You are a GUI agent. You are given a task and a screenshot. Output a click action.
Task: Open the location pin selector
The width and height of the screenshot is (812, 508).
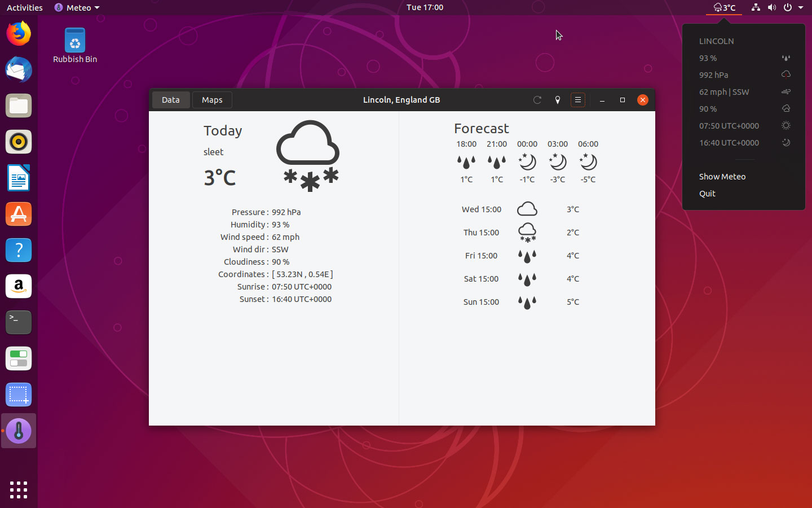557,100
